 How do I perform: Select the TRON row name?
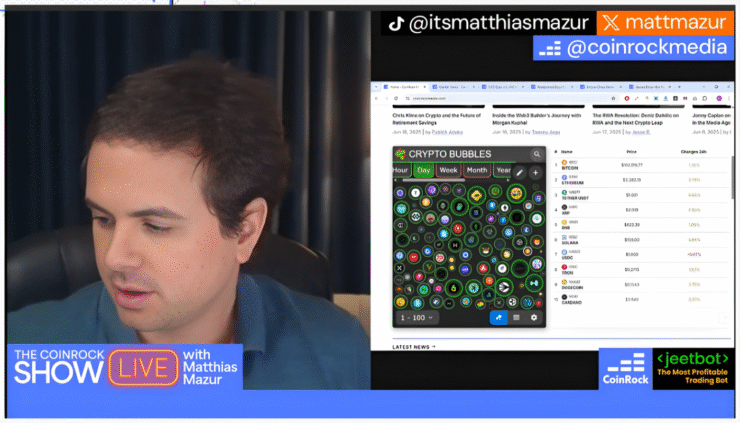[567, 272]
